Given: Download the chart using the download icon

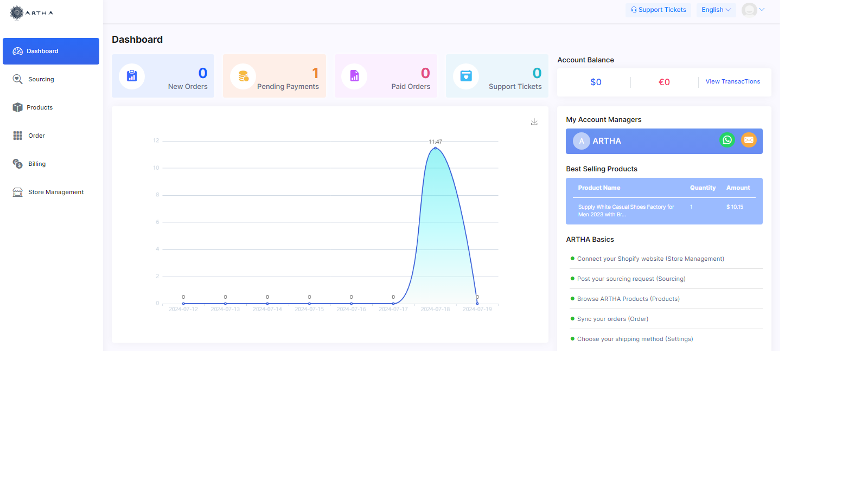Looking at the screenshot, I should [x=534, y=122].
